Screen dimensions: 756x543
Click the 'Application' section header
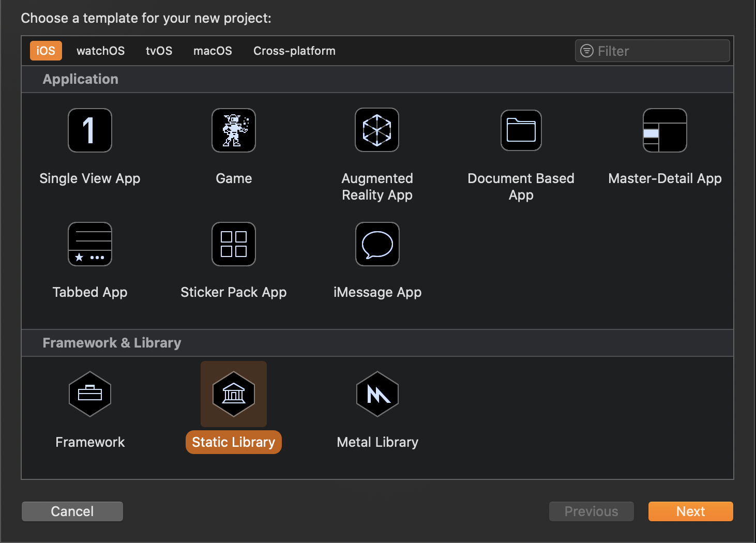(81, 79)
